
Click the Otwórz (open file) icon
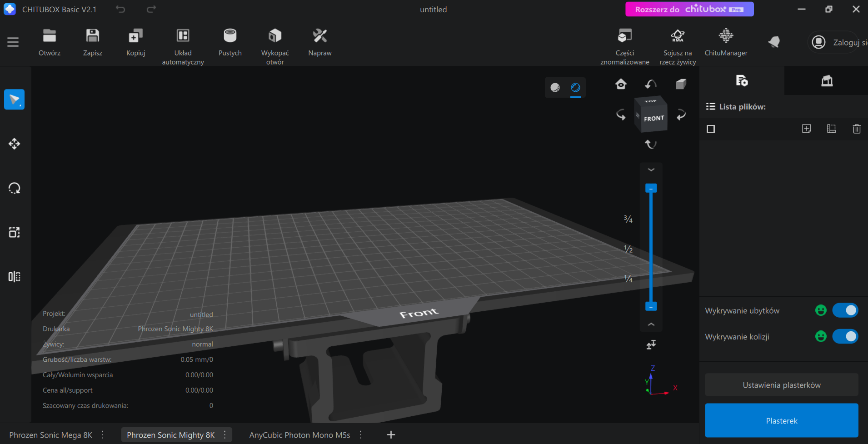(50, 42)
